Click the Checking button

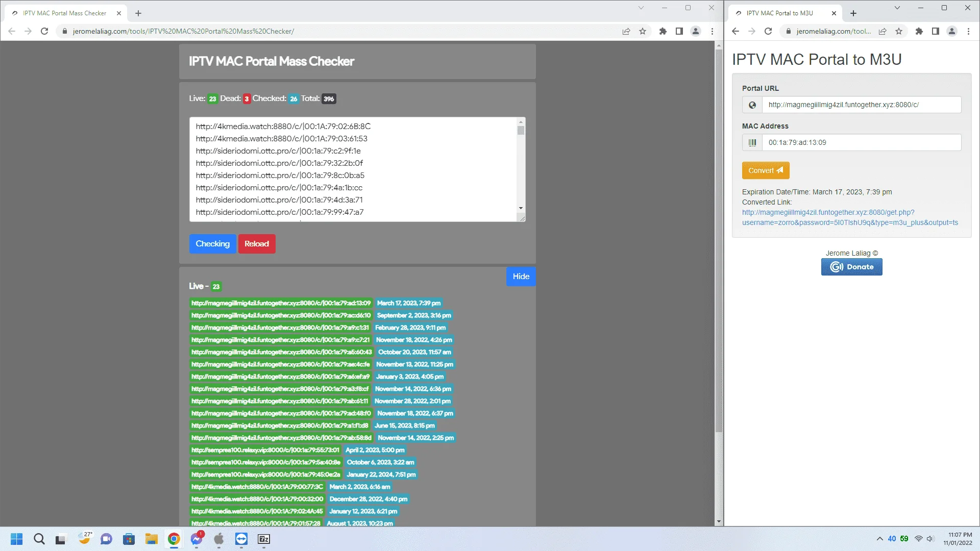pos(212,244)
